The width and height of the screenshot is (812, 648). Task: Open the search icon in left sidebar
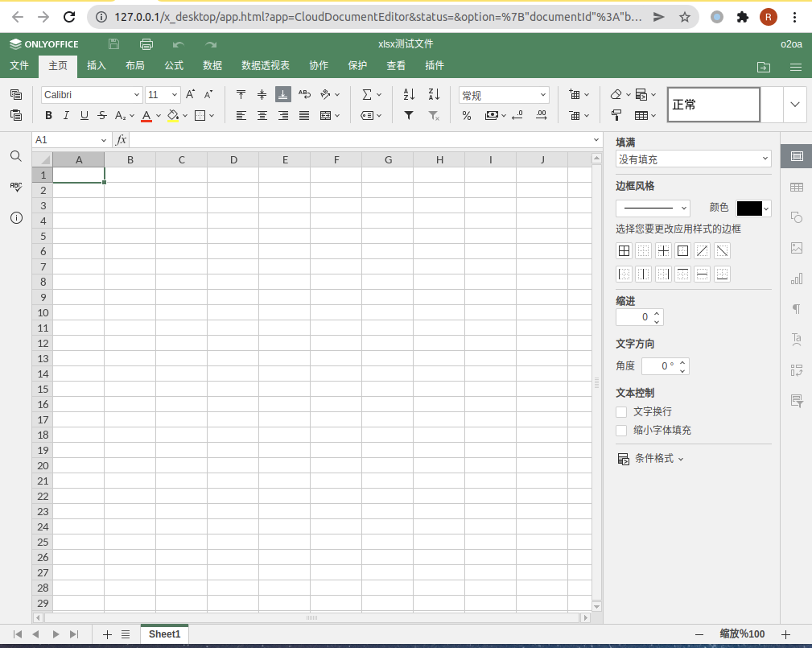[16, 156]
